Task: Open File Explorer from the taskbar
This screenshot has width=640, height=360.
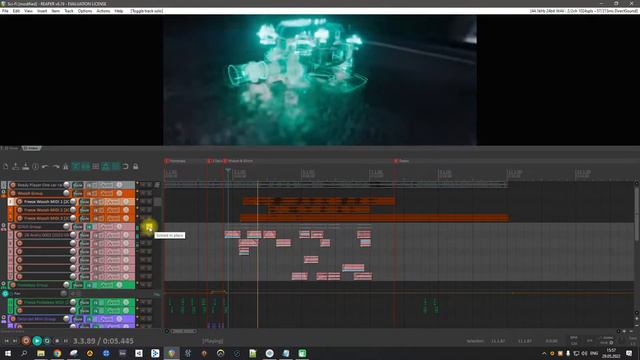Action: coord(40,353)
